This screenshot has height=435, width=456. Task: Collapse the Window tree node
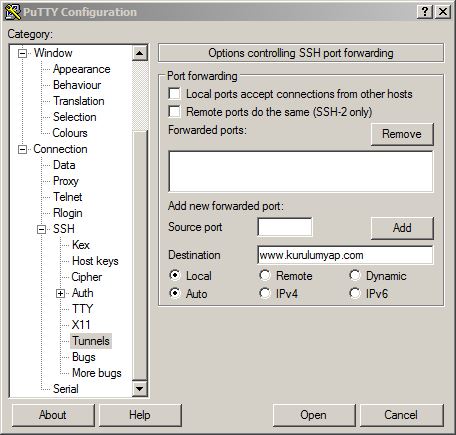22,53
